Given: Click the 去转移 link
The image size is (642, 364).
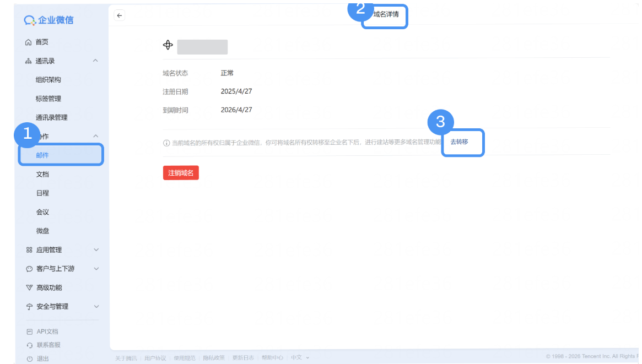Looking at the screenshot, I should (460, 142).
